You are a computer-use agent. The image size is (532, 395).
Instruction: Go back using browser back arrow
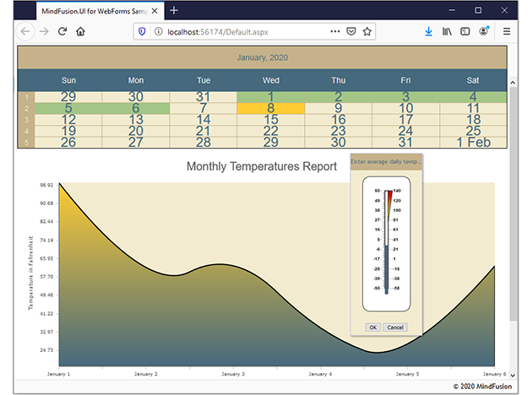[x=25, y=31]
